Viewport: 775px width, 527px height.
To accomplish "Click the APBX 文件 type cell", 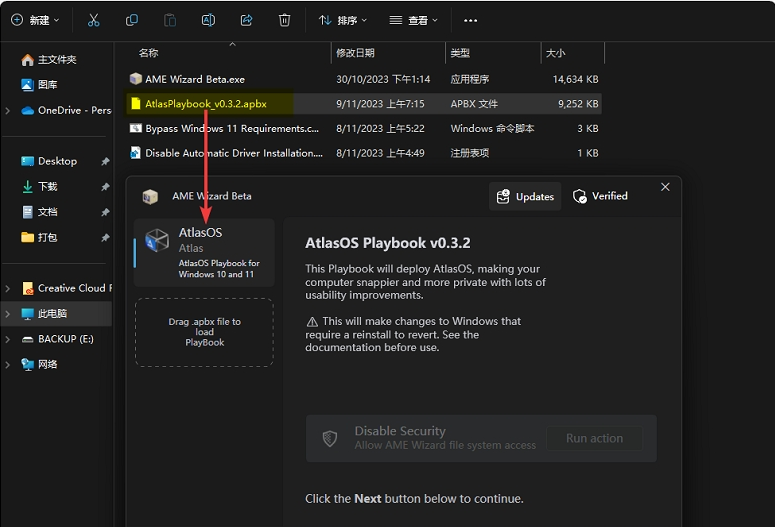I will point(474,104).
